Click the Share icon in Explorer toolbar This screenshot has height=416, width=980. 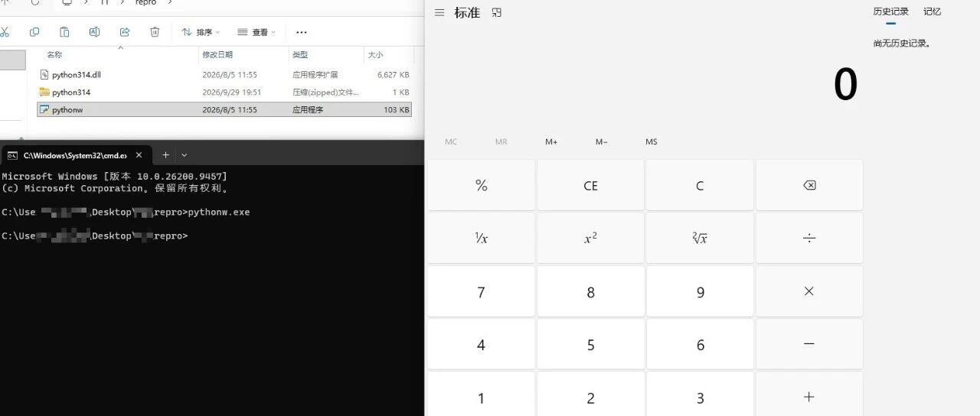click(x=125, y=32)
